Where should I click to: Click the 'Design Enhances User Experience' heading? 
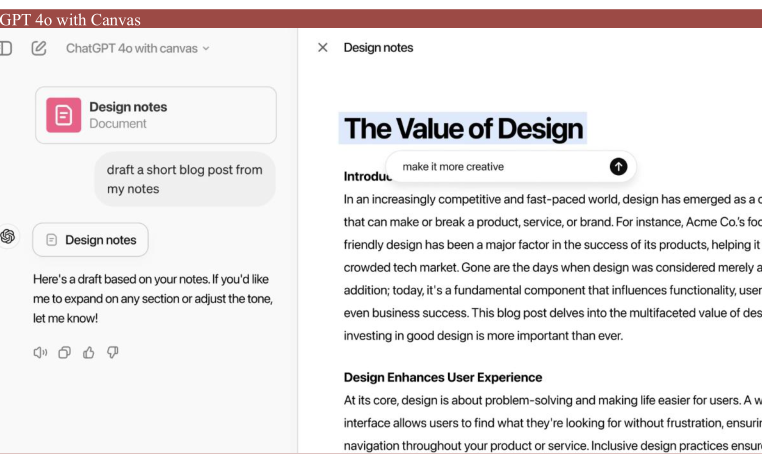(443, 377)
